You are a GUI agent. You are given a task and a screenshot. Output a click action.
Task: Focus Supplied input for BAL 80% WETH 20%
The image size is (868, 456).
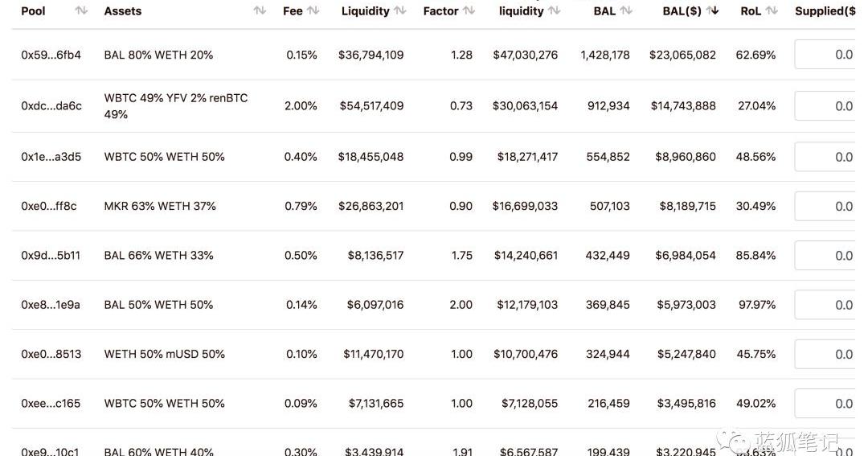tap(825, 55)
